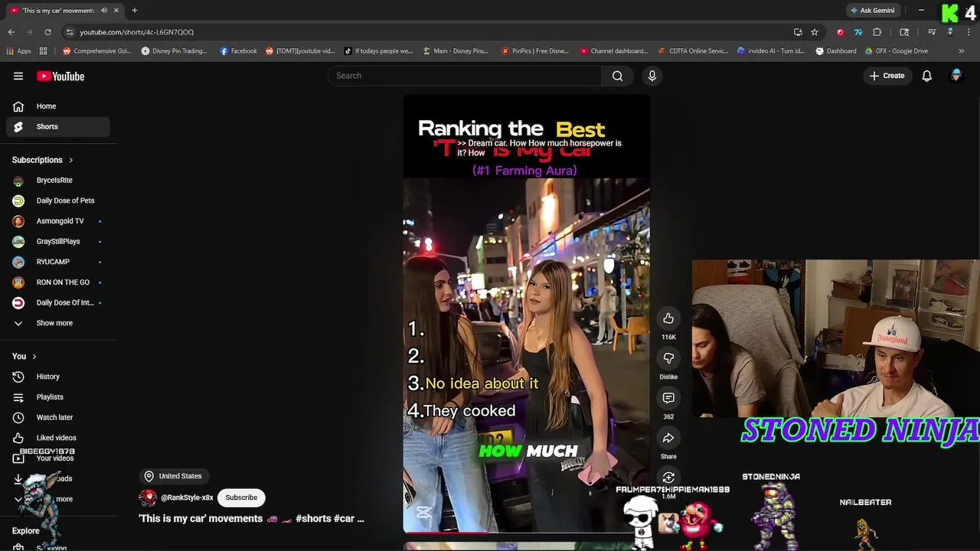Image resolution: width=980 pixels, height=551 pixels.
Task: Open the Dashboard bookmark
Action: 835,51
